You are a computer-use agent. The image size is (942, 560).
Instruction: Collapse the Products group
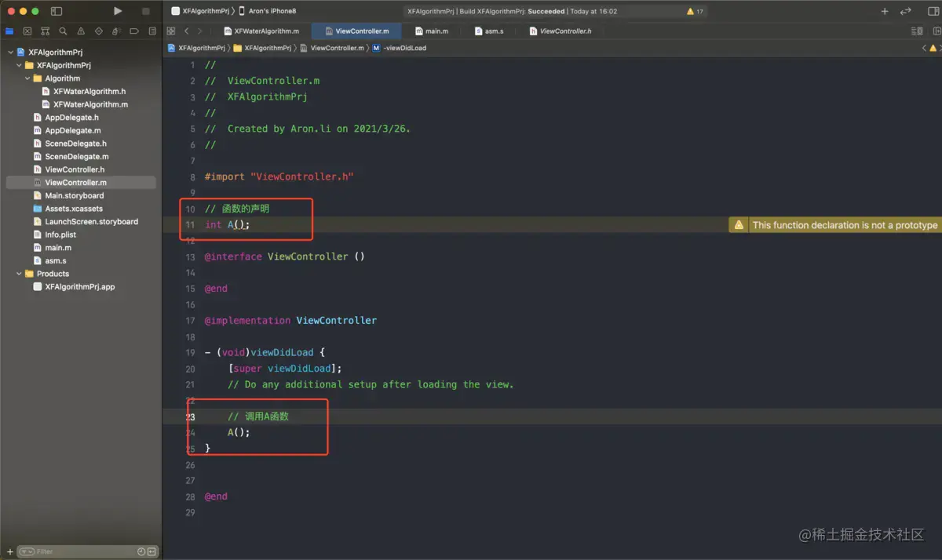[19, 274]
